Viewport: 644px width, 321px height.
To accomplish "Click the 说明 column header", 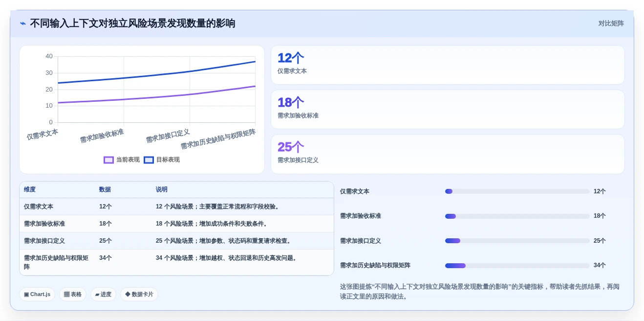I will [x=162, y=190].
